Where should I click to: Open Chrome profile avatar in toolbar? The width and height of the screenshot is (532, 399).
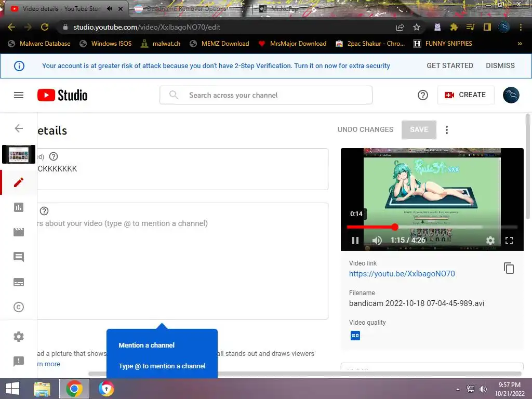(x=503, y=27)
